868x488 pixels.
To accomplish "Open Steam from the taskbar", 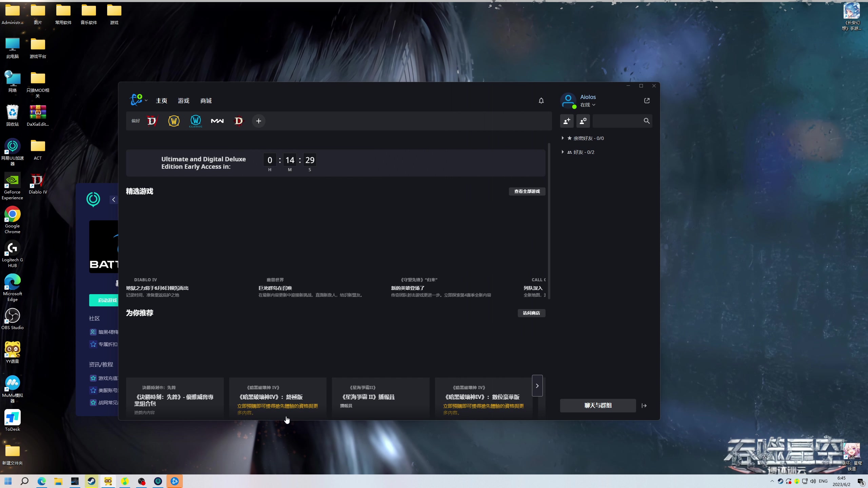I will 91,481.
